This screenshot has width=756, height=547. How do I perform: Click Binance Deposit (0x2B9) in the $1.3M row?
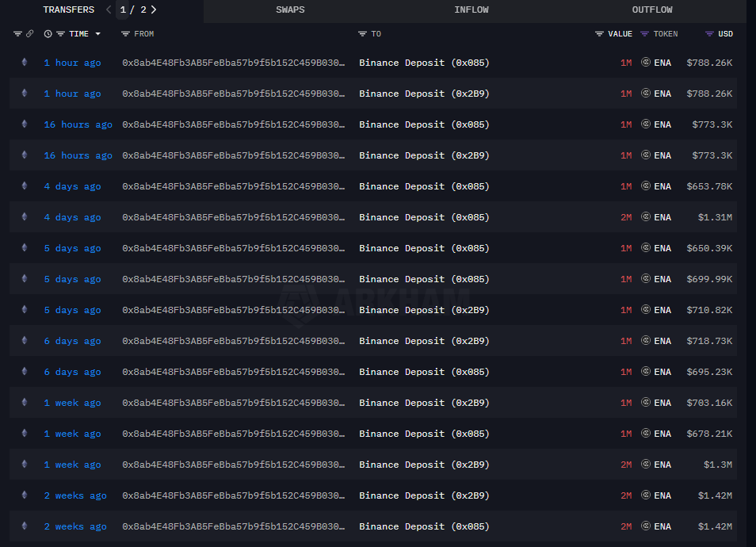pyautogui.click(x=424, y=464)
